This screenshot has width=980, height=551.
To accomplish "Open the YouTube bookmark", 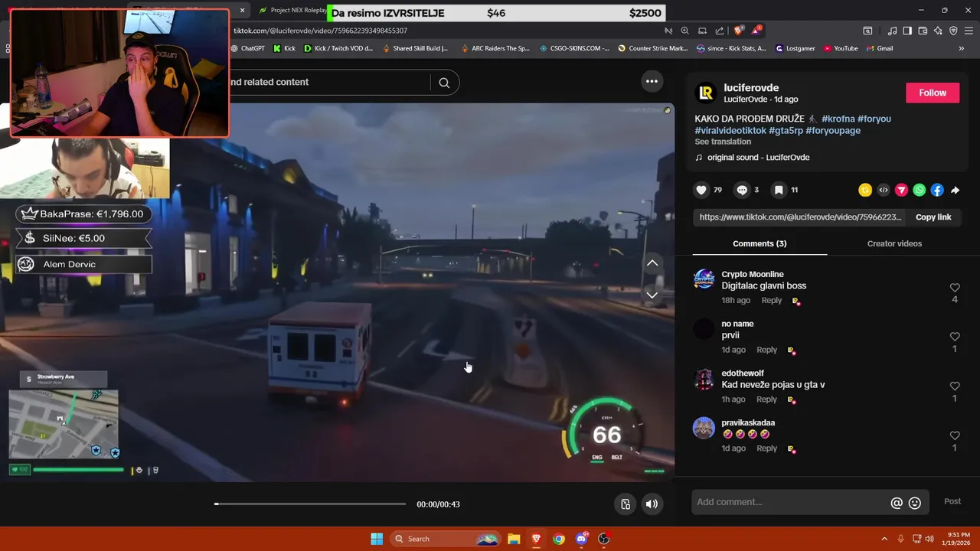I will coord(841,48).
